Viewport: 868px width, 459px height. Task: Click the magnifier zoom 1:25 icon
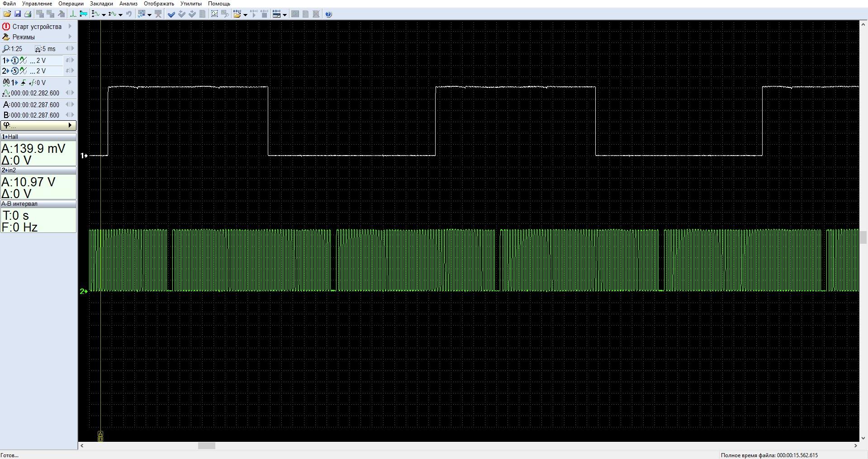pos(6,48)
